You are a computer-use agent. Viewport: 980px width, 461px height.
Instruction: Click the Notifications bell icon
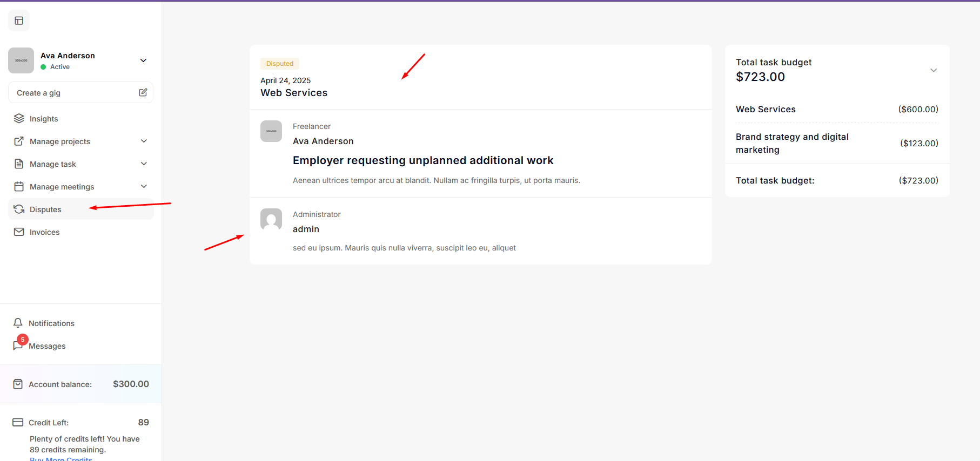coord(18,323)
